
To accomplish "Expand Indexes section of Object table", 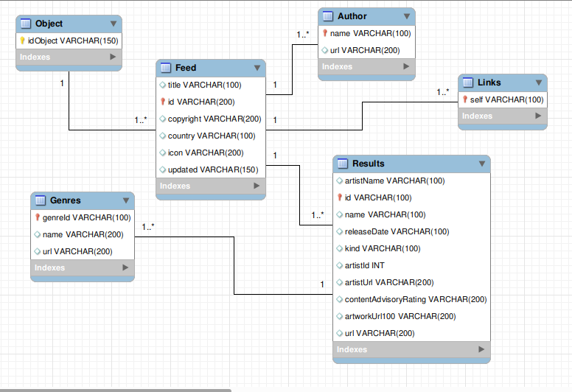I will (x=113, y=57).
